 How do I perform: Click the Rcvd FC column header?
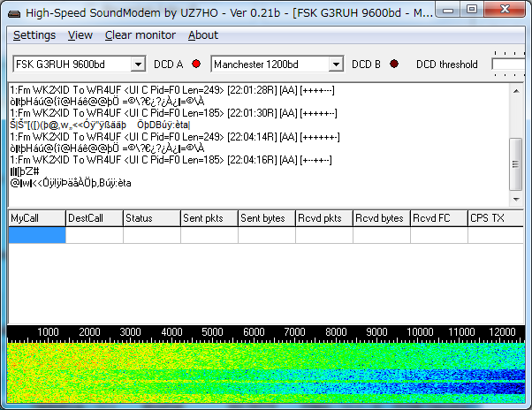pos(439,218)
